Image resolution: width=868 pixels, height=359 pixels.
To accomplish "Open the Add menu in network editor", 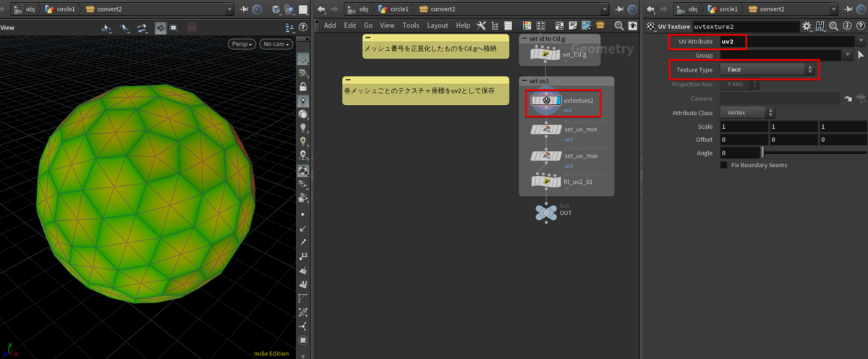I will 330,25.
